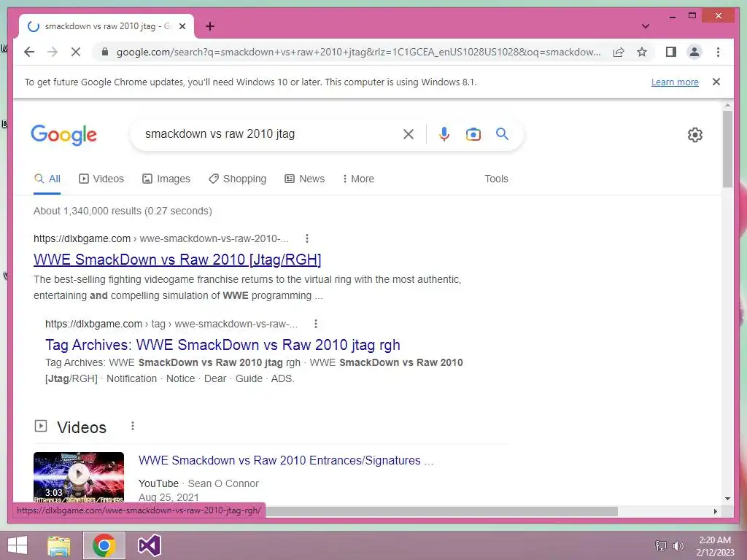Switch to Images results tab
The image size is (747, 560).
166,179
